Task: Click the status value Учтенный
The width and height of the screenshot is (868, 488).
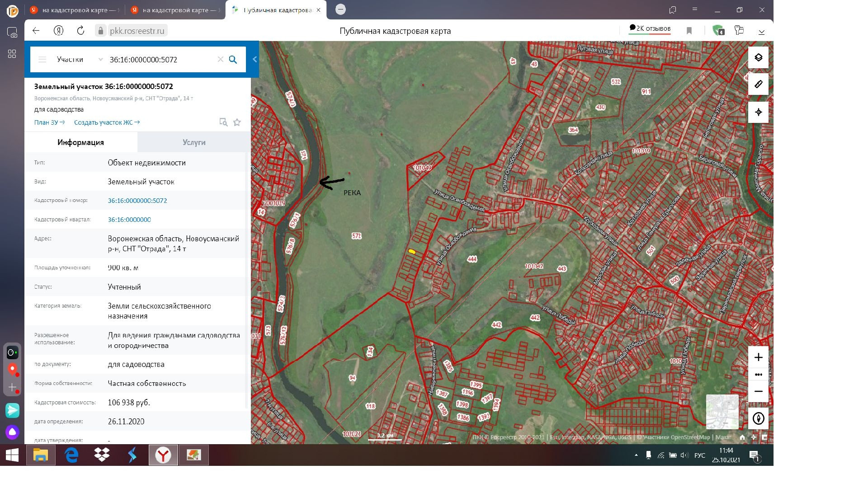Action: 124,287
